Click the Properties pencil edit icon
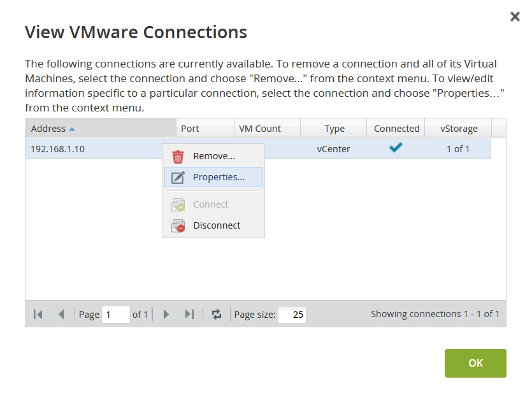Screen dimensions: 532x398 (x=178, y=177)
